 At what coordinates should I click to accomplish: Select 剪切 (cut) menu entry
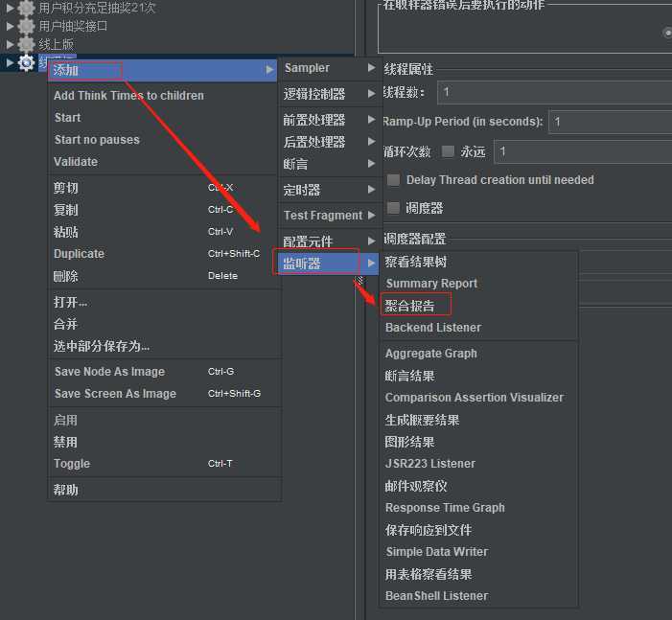tap(163, 188)
